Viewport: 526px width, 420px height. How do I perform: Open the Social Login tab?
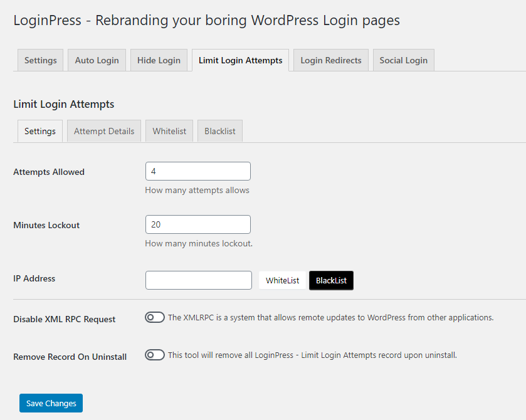pos(404,60)
